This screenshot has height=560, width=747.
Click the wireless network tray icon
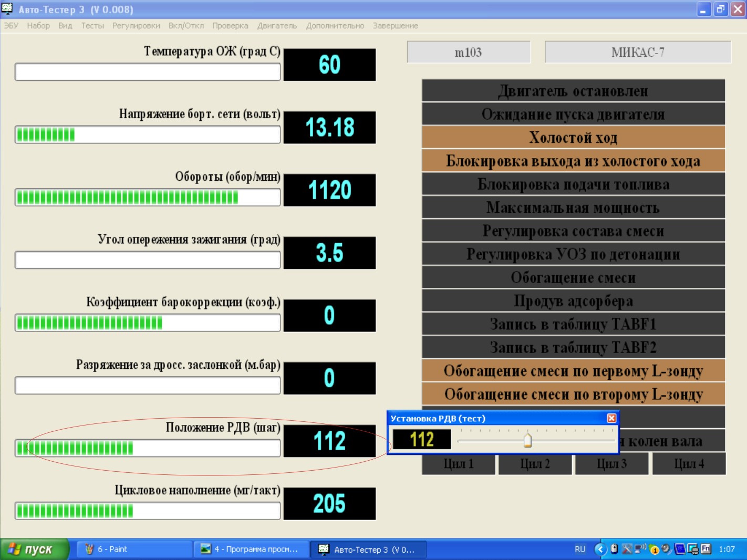pos(640,548)
